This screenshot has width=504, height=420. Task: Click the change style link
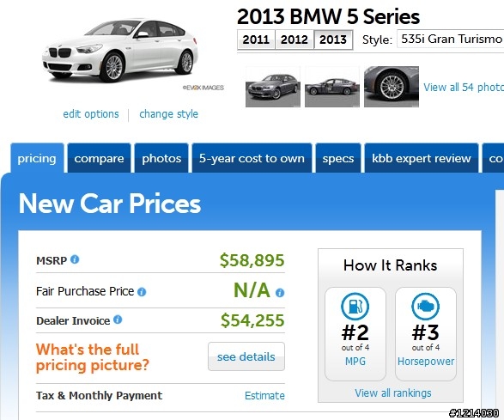[x=169, y=114]
